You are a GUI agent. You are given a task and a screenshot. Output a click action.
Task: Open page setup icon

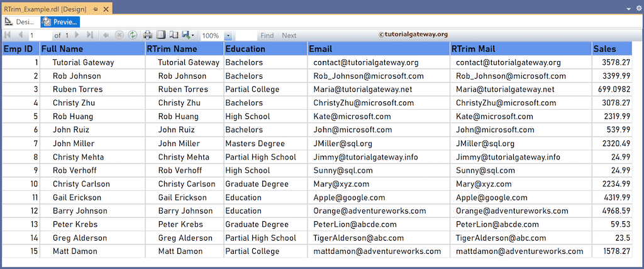tap(174, 35)
